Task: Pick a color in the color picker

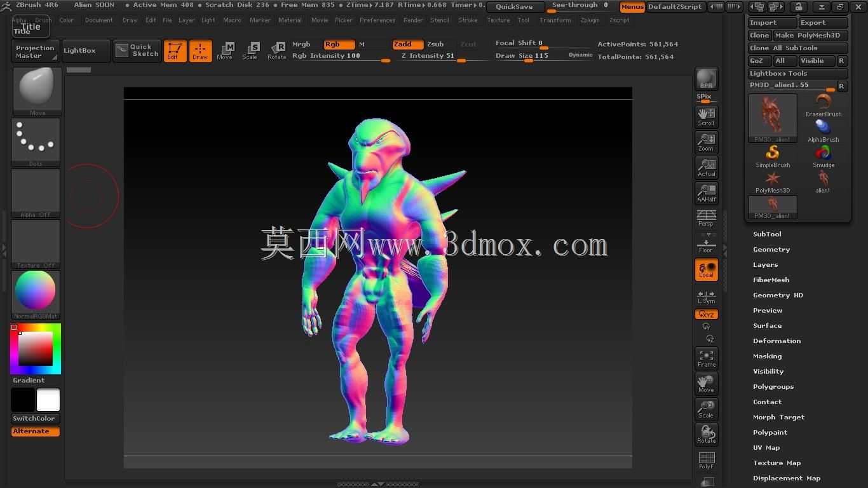Action: (36, 349)
